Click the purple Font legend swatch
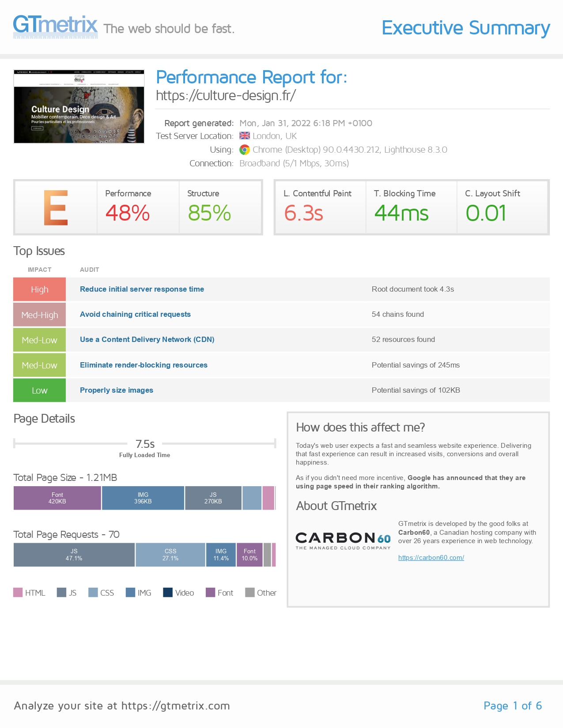This screenshot has width=563, height=728. pyautogui.click(x=211, y=593)
